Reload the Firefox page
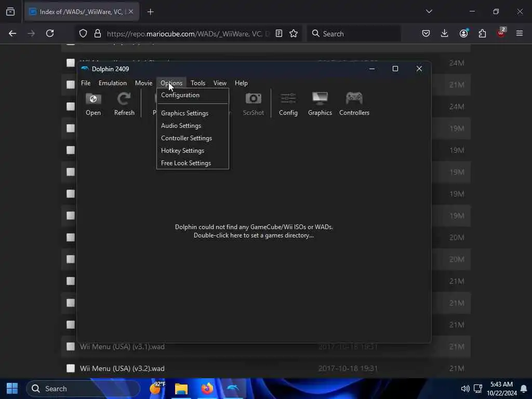532x399 pixels. coord(50,33)
